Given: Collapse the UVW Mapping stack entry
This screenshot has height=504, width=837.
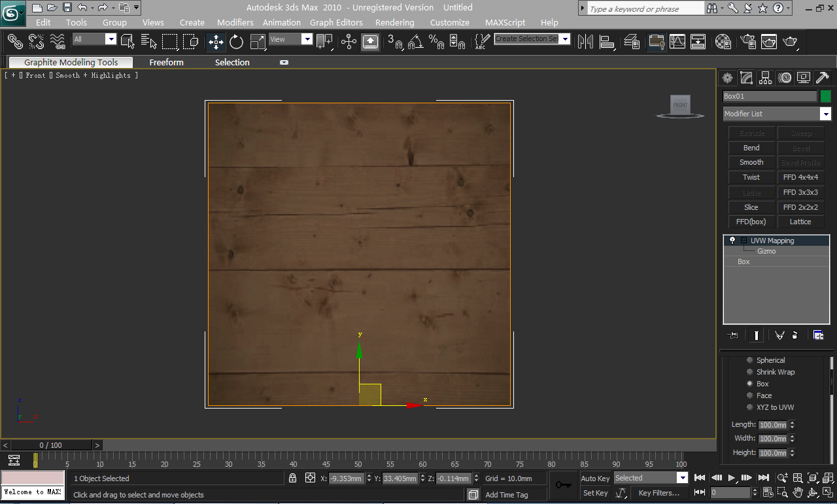Looking at the screenshot, I should (x=743, y=241).
